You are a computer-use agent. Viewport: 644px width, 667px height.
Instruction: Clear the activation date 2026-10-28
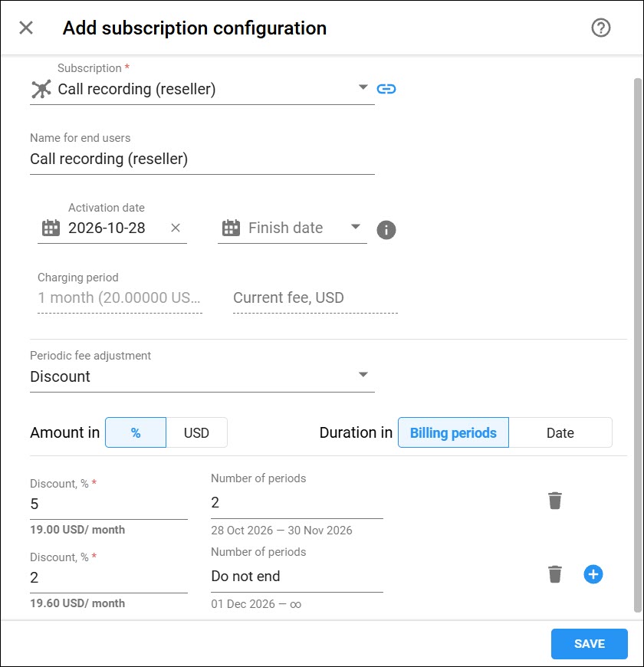pos(176,228)
